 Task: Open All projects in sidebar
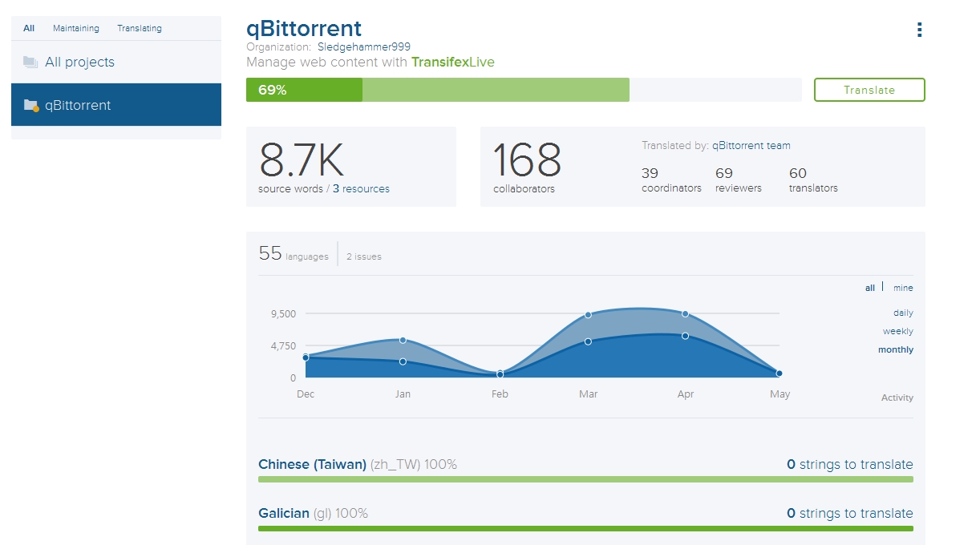click(x=116, y=62)
